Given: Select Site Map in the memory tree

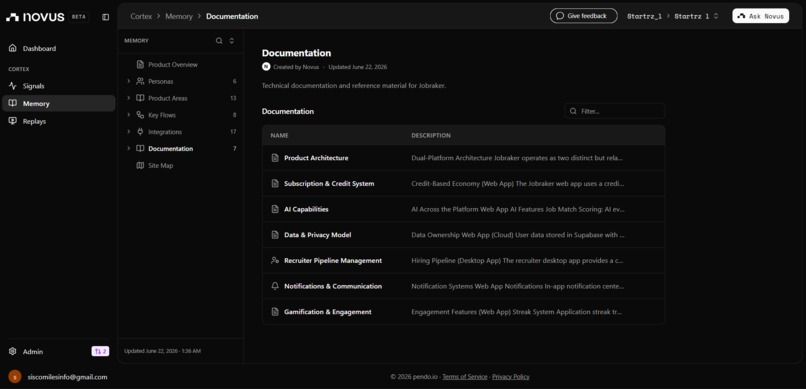Looking at the screenshot, I should tap(161, 165).
